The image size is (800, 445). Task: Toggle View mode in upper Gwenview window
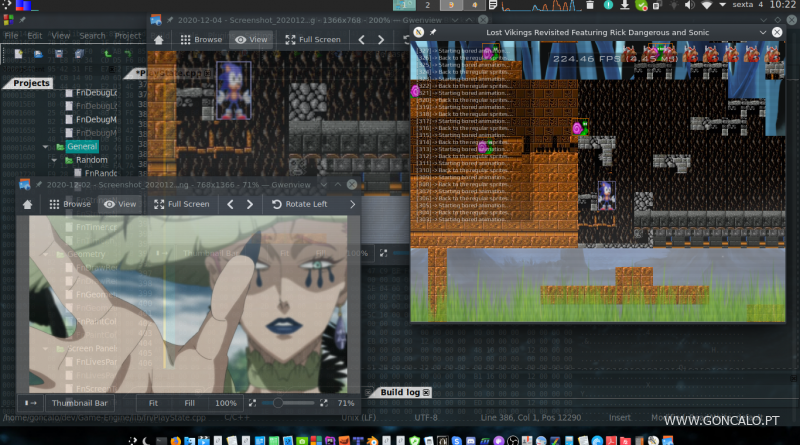click(x=251, y=39)
